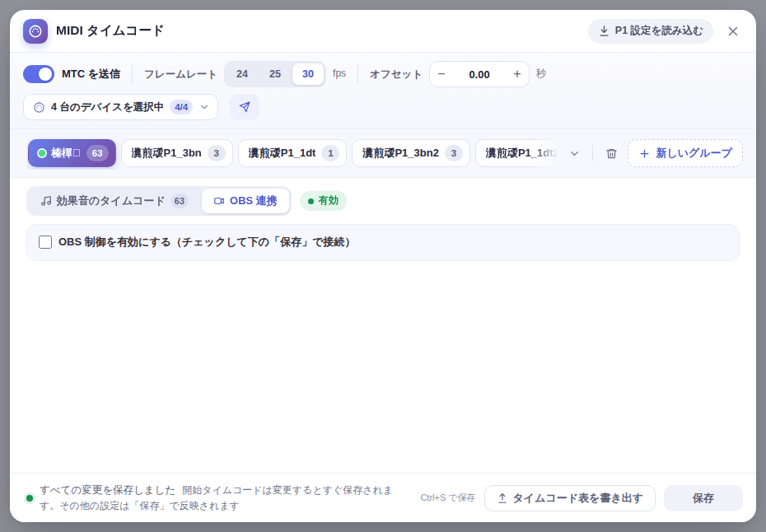Click the green saved status dot

coord(30,498)
